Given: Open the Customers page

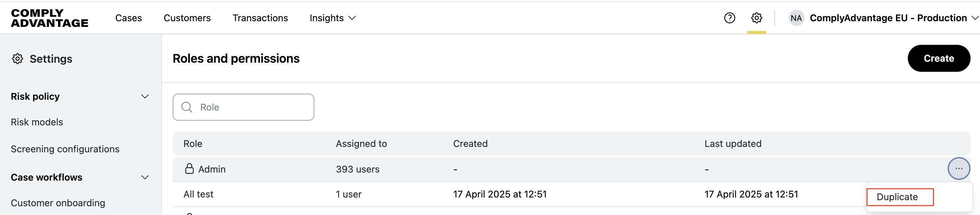Looking at the screenshot, I should click(187, 18).
